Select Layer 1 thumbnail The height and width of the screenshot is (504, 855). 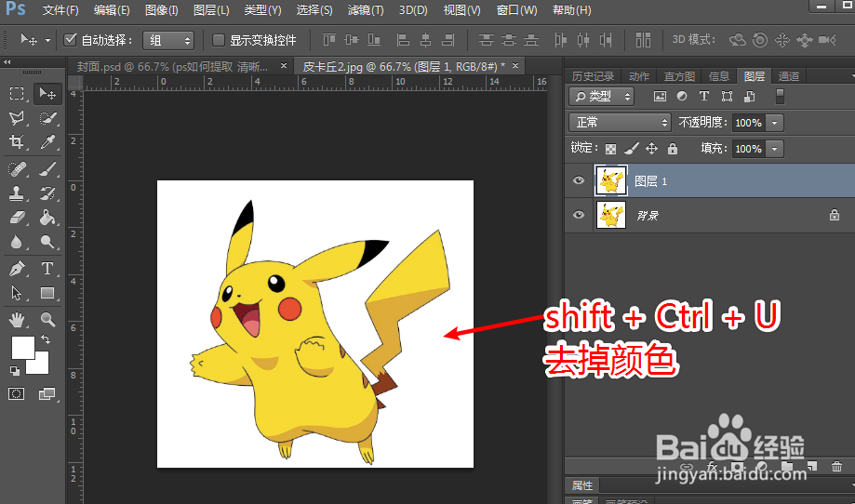[x=610, y=180]
